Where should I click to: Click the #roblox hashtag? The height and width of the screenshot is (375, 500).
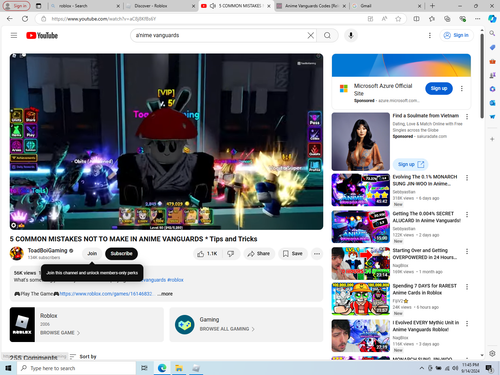pos(175,280)
